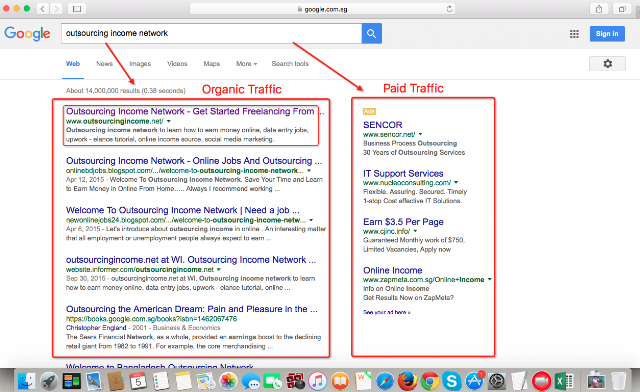Open the Trash in the dock
Viewport: 640px width, 392px height.
tap(618, 381)
